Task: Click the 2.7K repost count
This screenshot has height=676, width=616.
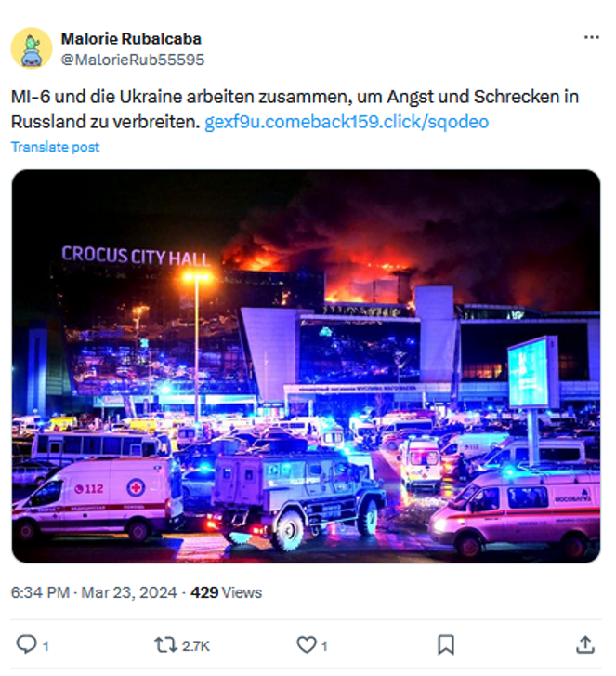Action: [x=195, y=646]
